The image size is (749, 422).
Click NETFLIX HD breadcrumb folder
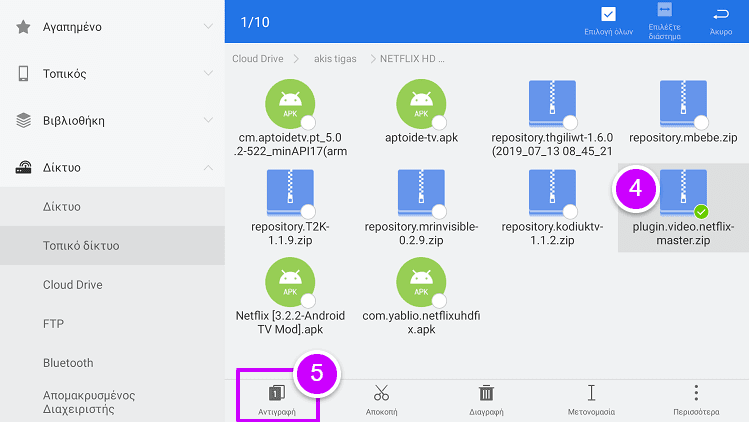pos(412,59)
